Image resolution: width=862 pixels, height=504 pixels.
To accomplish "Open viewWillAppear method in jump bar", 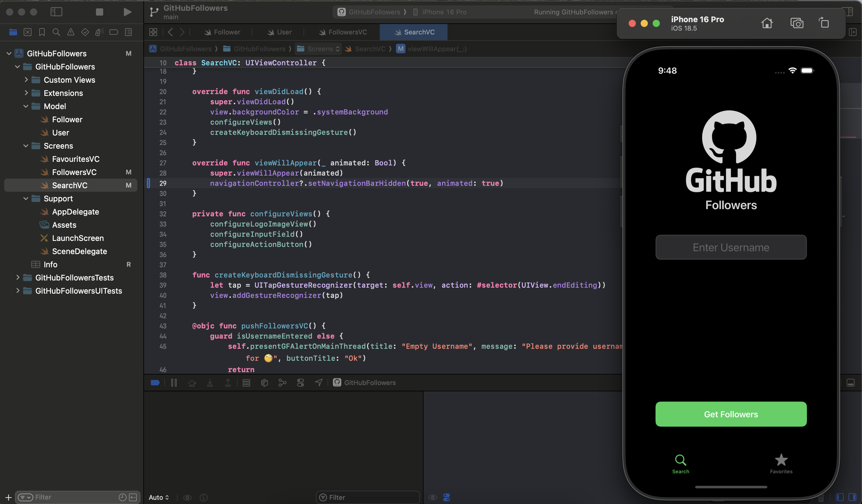I will coord(432,49).
